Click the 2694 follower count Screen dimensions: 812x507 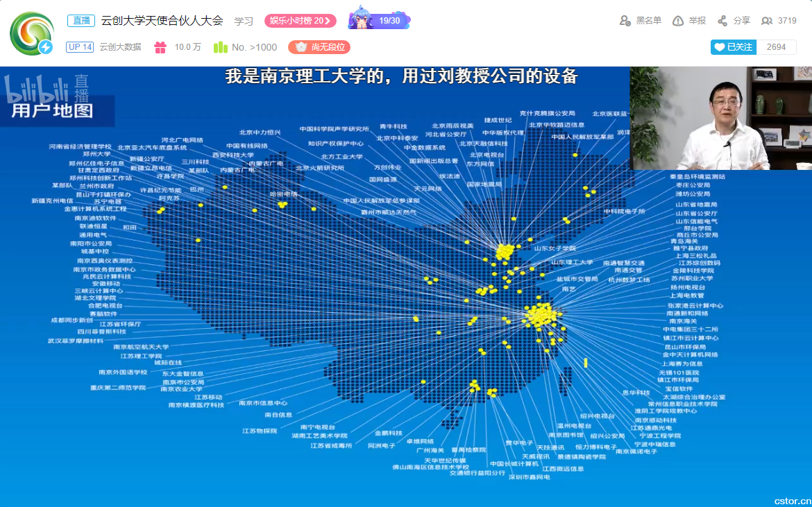pyautogui.click(x=777, y=47)
